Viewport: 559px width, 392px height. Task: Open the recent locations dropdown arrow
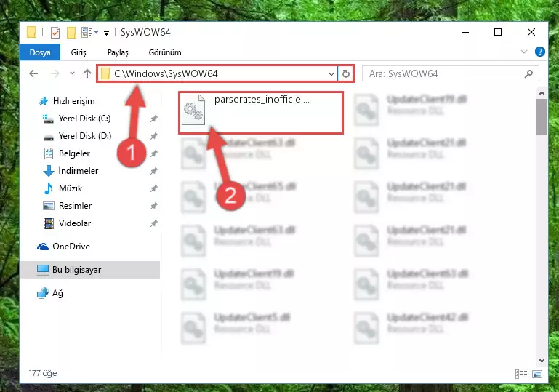point(73,73)
